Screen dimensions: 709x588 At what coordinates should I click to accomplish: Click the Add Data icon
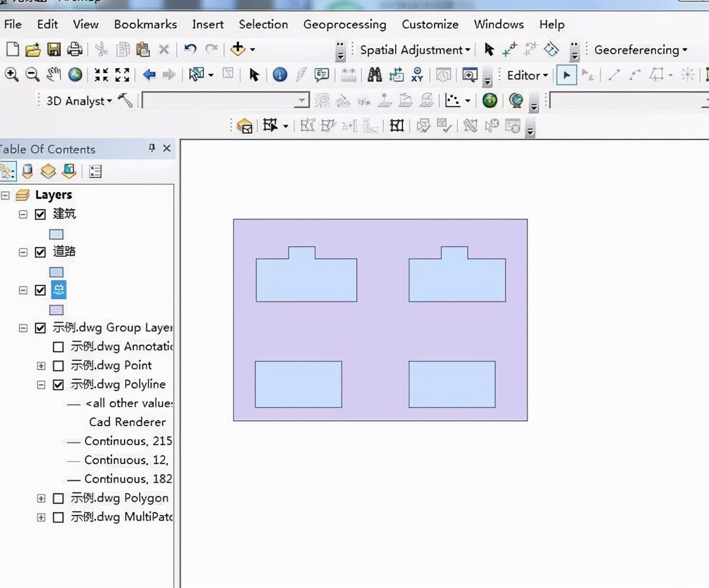pos(238,49)
